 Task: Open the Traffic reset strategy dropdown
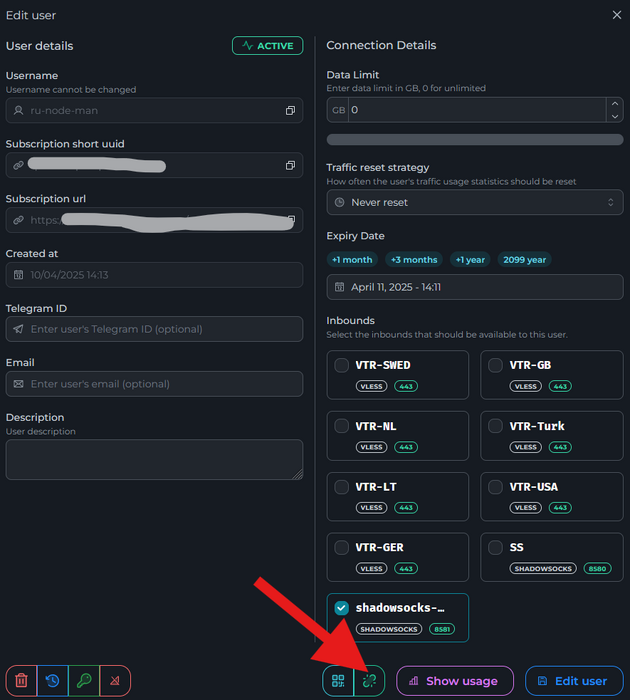(474, 202)
